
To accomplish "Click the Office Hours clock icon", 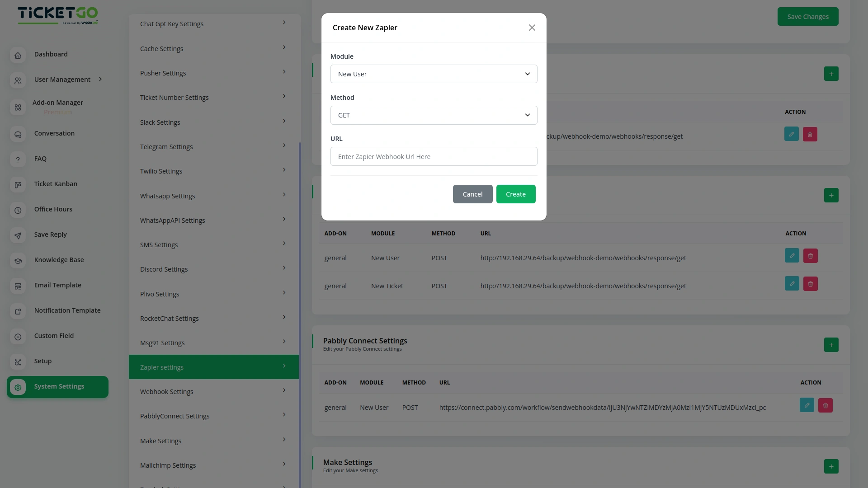I will point(18,210).
